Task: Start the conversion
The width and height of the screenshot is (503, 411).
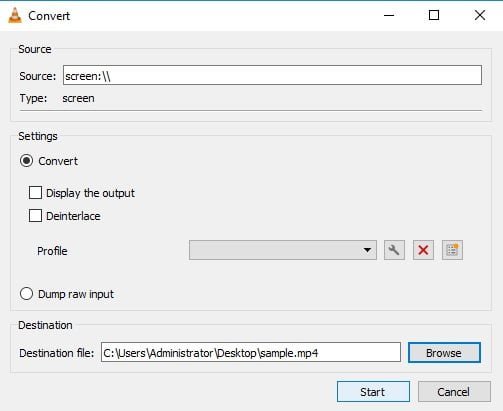Action: [373, 392]
